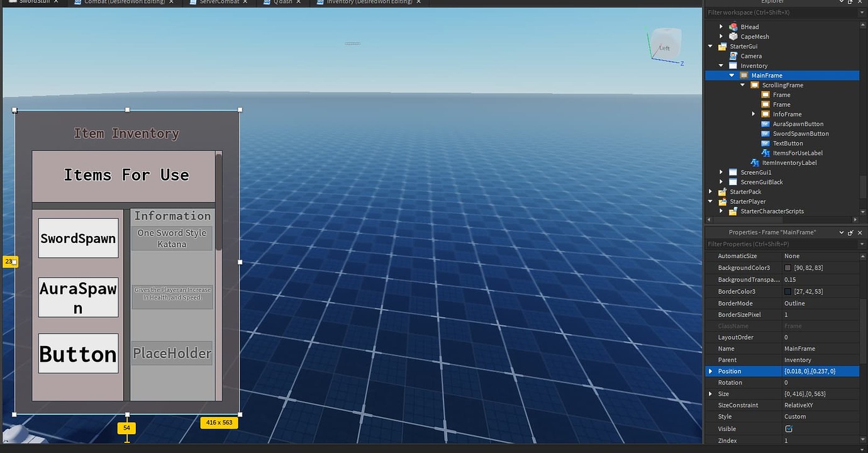
Task: Click the large Button in the inventory GUI
Action: click(x=78, y=354)
